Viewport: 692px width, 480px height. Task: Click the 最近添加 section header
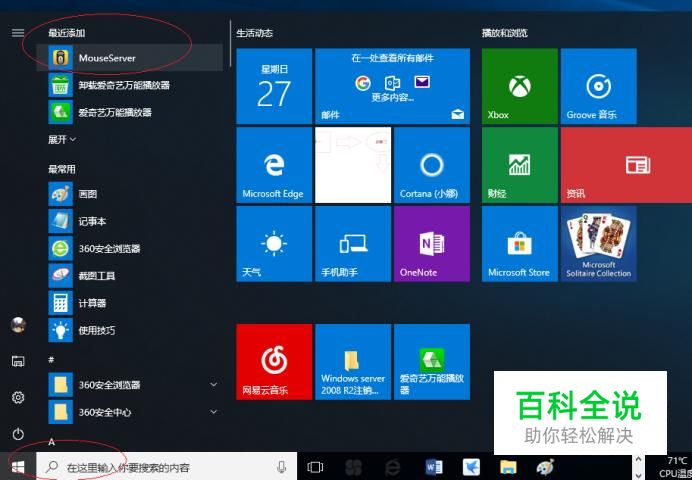point(67,33)
